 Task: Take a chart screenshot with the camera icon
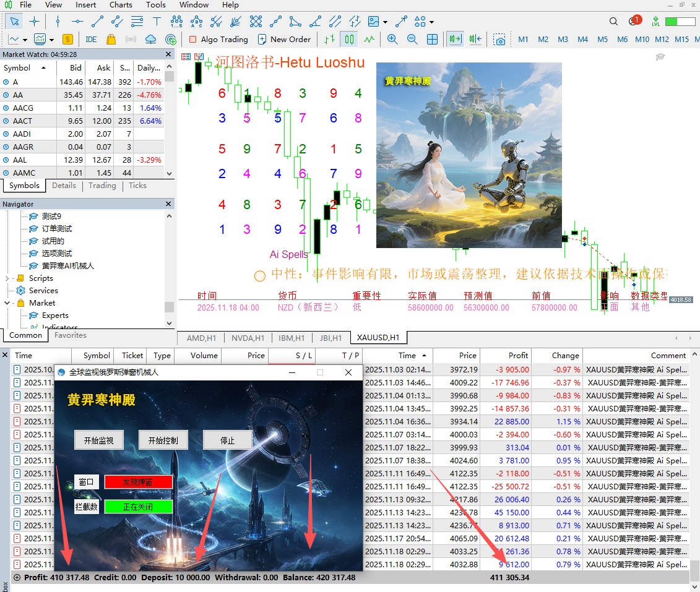500,40
